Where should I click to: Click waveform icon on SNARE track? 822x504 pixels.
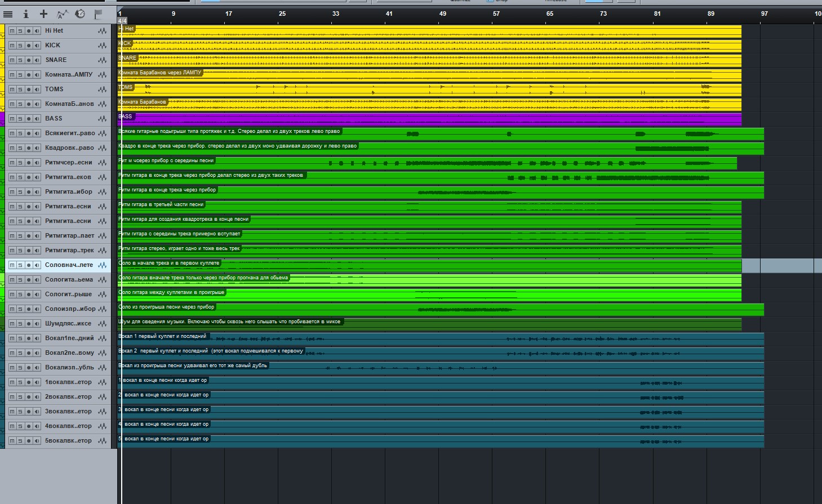(102, 60)
